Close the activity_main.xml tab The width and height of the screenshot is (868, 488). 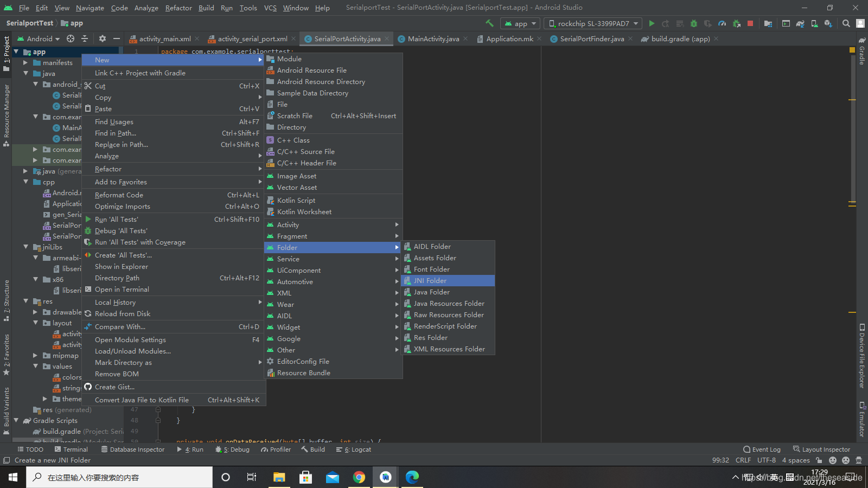(x=197, y=39)
